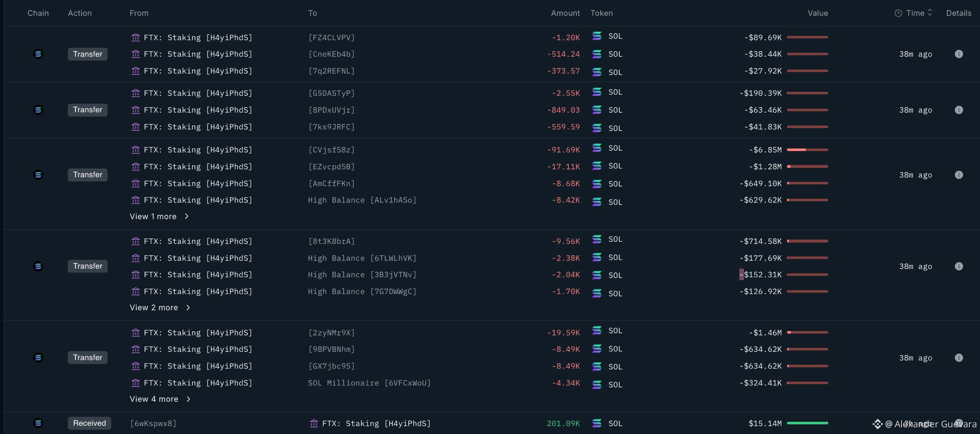Image resolution: width=980 pixels, height=434 pixels.
Task: Open details info icon for G5DASTyP transfer group
Action: click(959, 110)
